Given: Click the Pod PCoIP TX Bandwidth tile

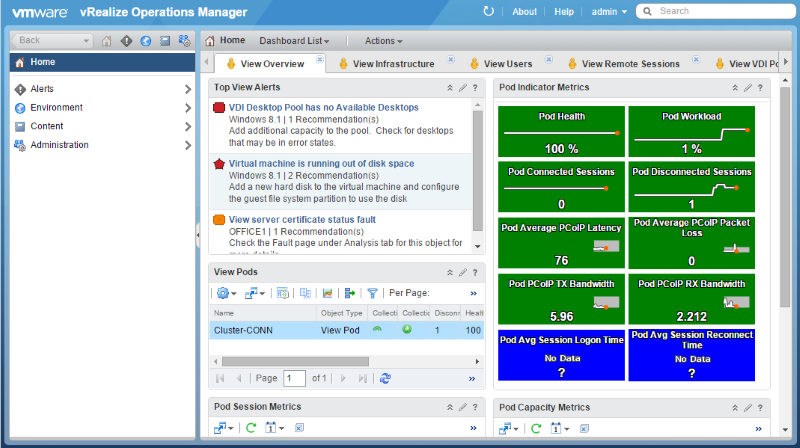Looking at the screenshot, I should [x=561, y=299].
